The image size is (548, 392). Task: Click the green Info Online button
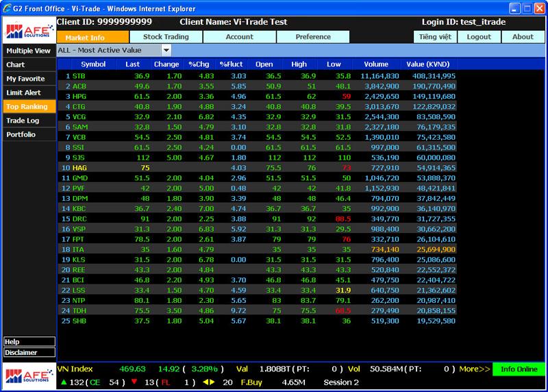pos(519,369)
